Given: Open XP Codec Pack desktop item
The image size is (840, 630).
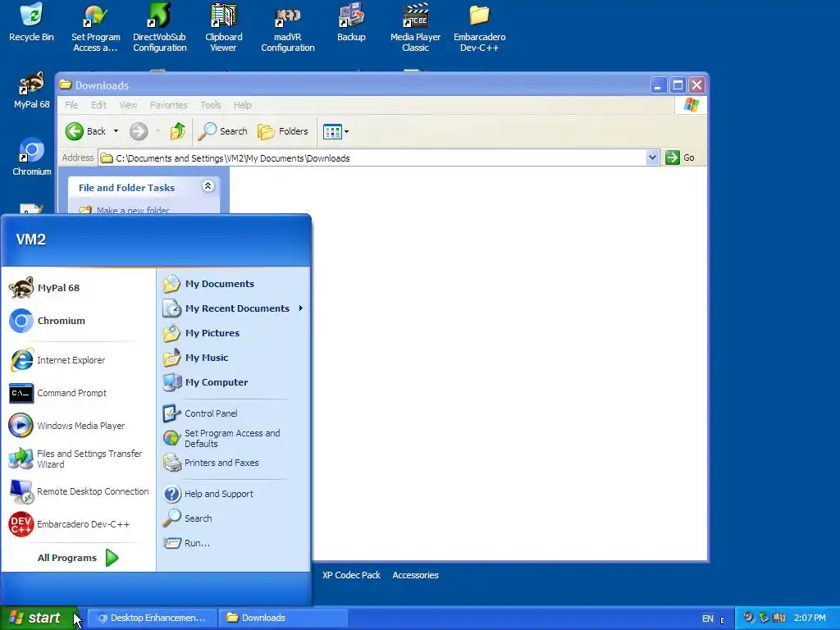Looking at the screenshot, I should [351, 575].
